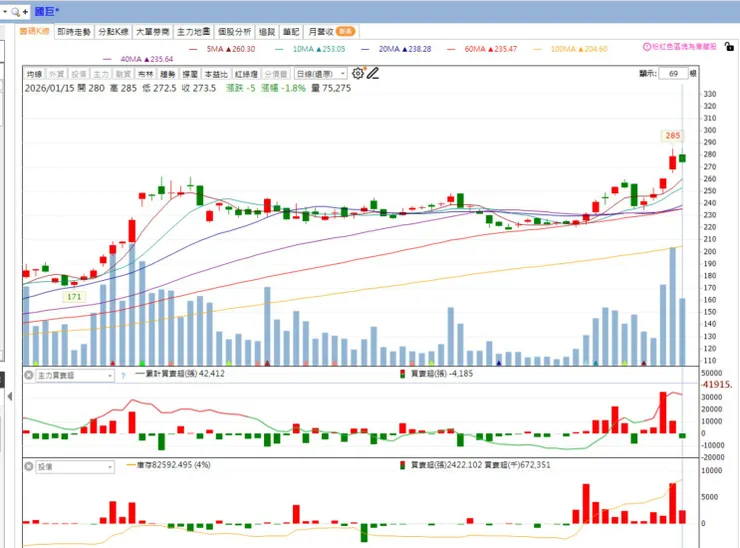Toggle the 本益比 overlay button
The height and width of the screenshot is (548, 740).
[x=216, y=74]
